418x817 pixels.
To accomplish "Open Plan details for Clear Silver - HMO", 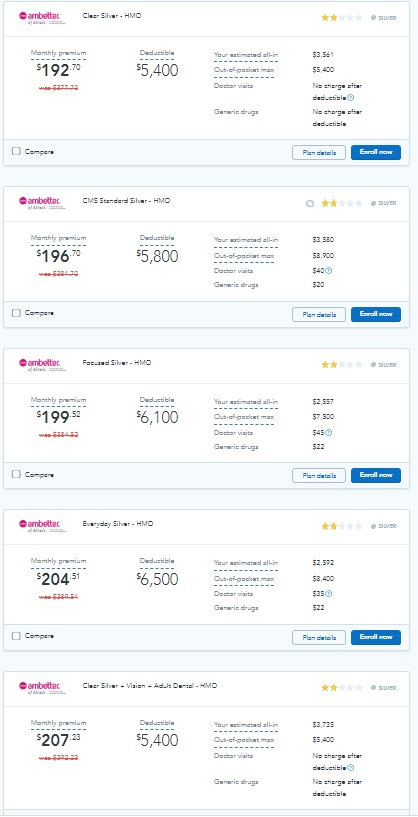I will (x=318, y=153).
